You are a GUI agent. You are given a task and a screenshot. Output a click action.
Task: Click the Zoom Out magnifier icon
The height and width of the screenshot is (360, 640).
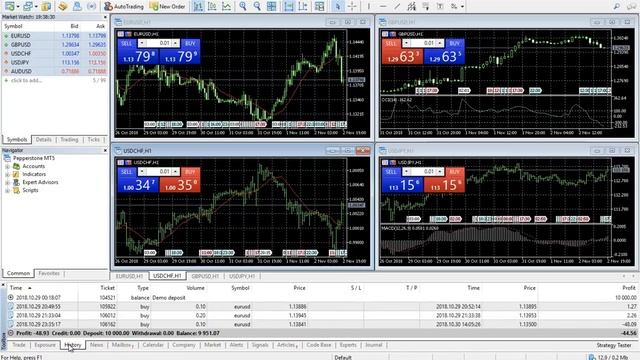pos(257,6)
